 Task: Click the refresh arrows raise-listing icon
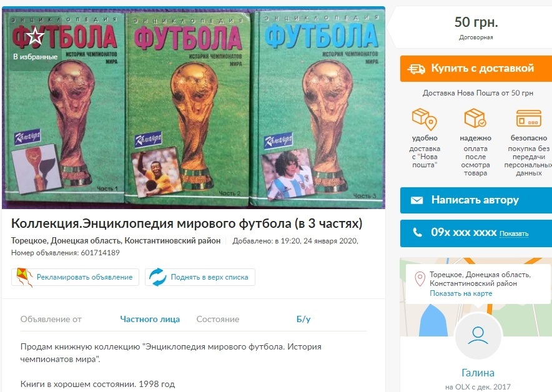point(157,277)
